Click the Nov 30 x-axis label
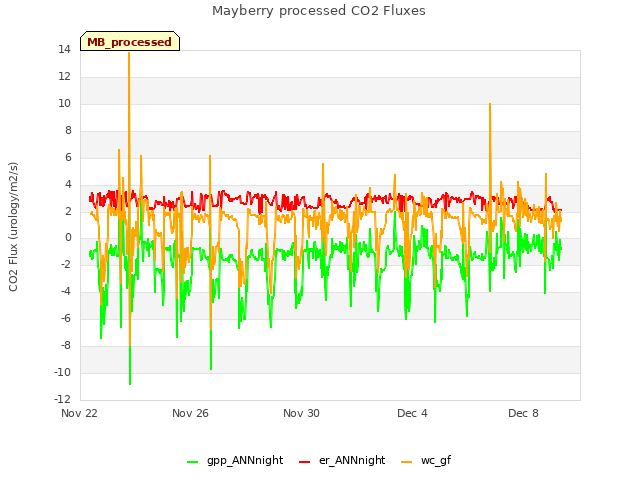 [x=301, y=413]
